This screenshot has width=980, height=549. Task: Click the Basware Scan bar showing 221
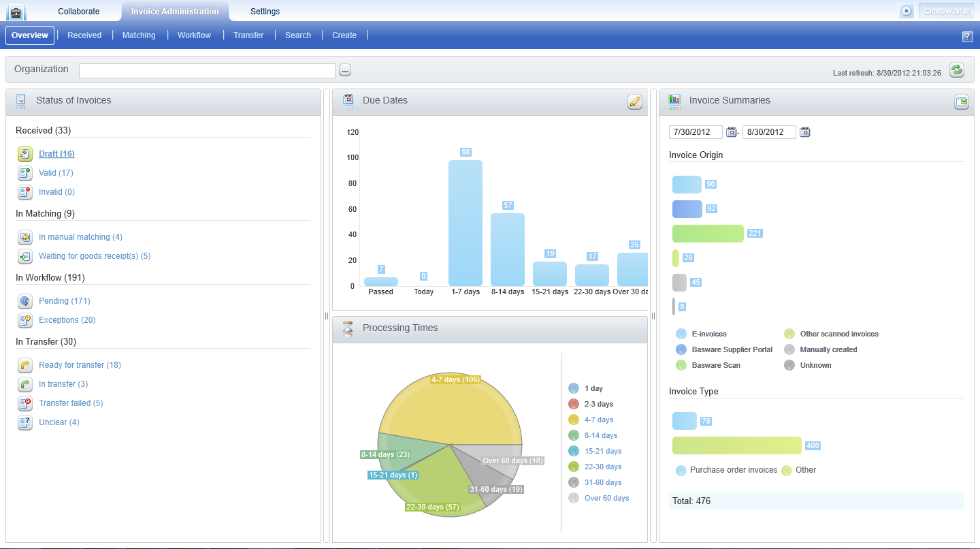(708, 234)
